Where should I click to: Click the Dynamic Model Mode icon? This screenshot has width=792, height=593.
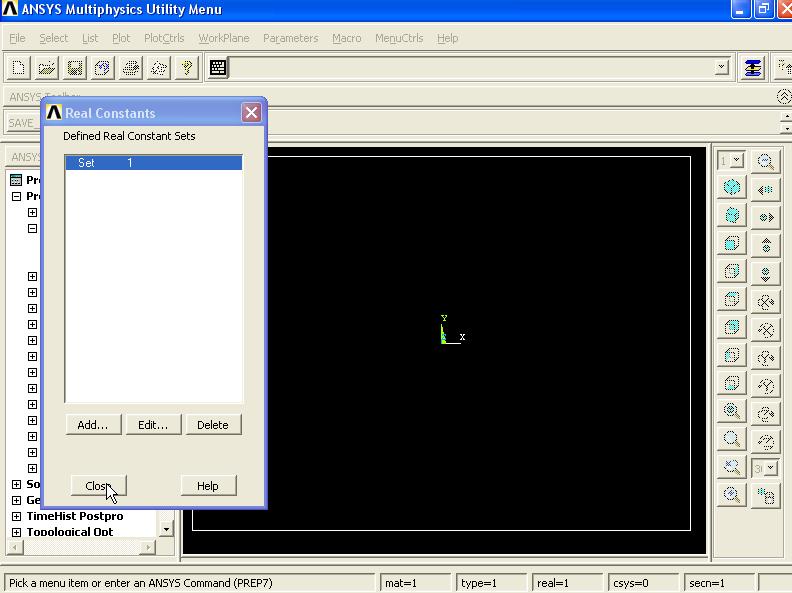tap(766, 496)
